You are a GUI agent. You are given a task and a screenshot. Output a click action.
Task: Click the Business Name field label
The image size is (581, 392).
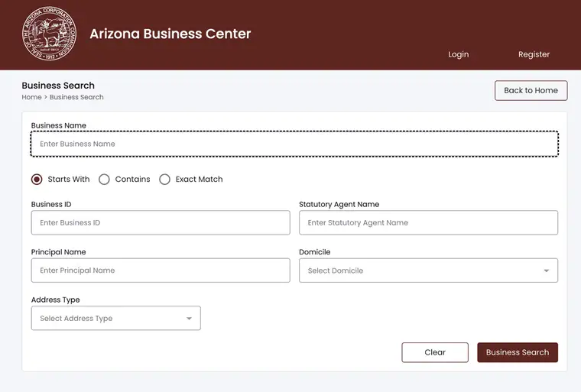point(59,125)
